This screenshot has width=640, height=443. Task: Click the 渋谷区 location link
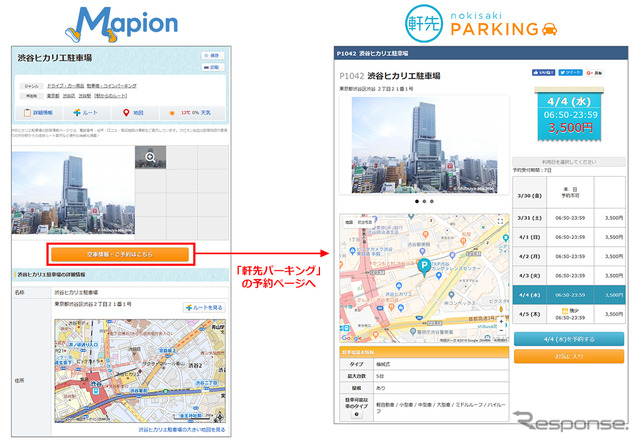[69, 96]
